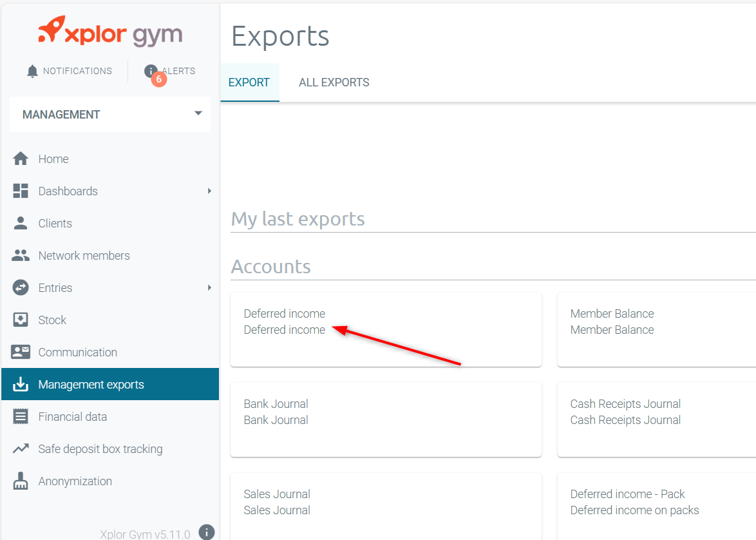This screenshot has width=756, height=540.
Task: Open the Deferred income - Pack export card
Action: 657,506
